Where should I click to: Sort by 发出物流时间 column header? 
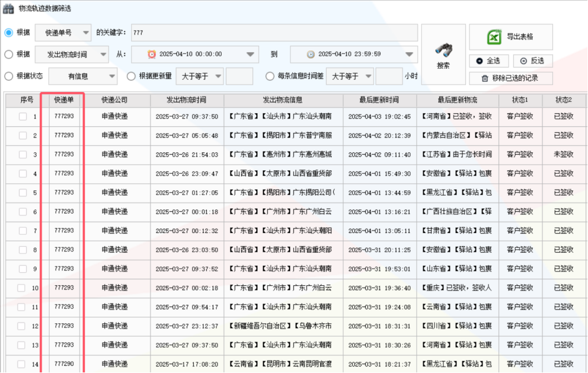pos(186,100)
